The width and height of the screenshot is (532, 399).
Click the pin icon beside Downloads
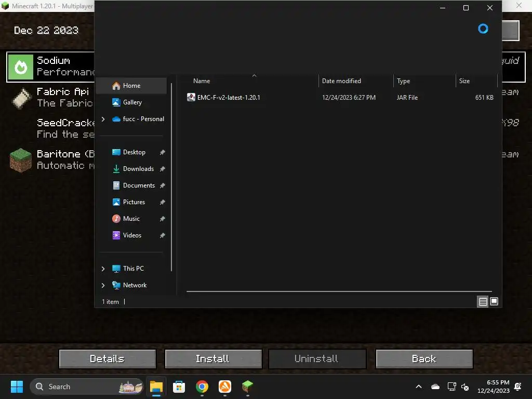163,169
